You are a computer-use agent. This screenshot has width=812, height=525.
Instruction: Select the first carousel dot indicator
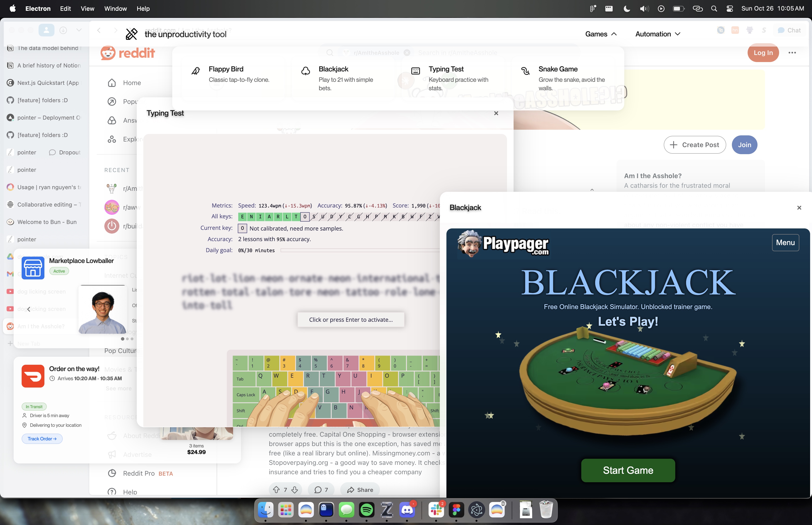coord(123,339)
